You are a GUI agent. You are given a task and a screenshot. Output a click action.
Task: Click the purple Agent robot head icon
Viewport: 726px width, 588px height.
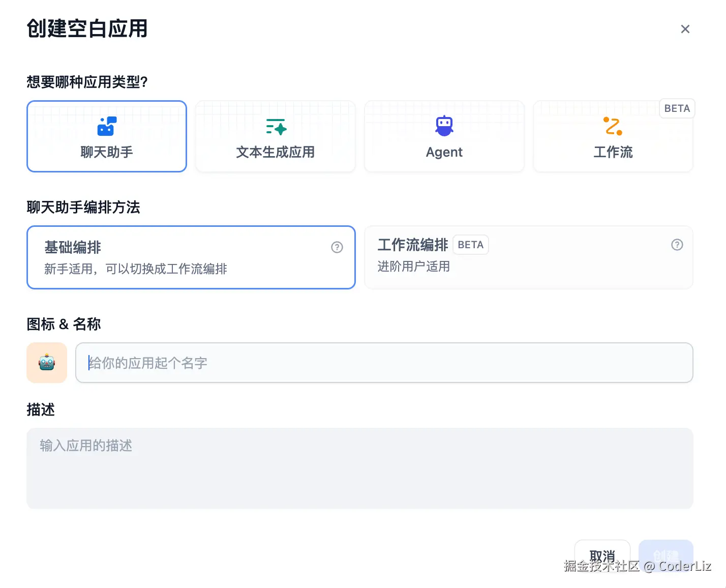click(444, 126)
